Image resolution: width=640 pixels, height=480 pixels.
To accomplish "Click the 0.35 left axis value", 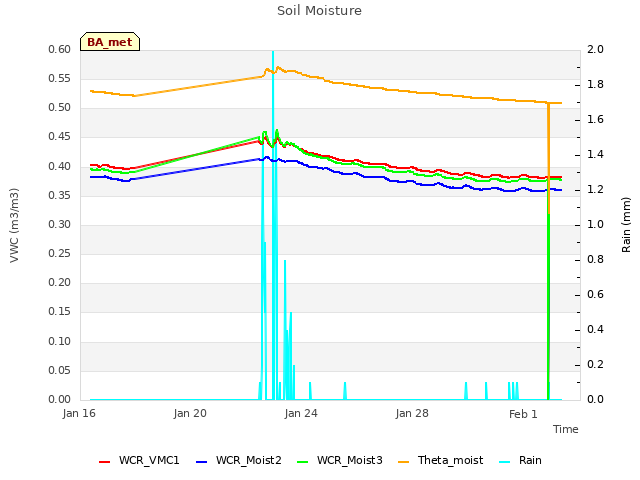I will click(x=60, y=196).
